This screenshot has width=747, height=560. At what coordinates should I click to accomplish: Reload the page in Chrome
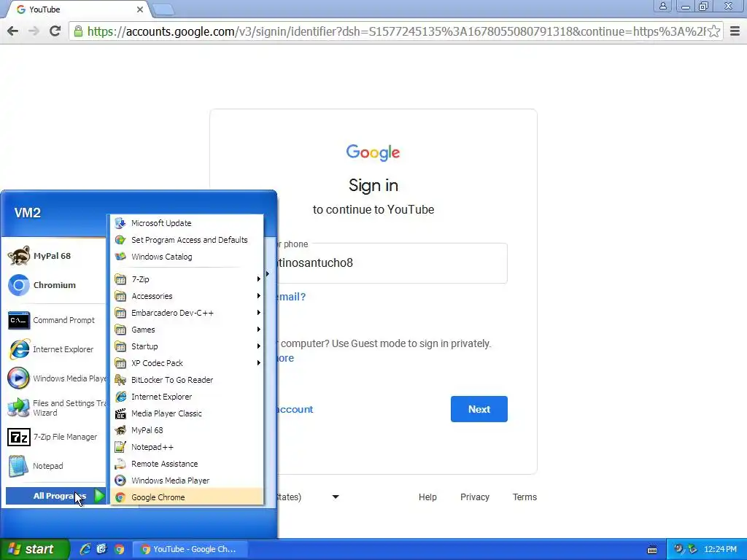pos(55,31)
